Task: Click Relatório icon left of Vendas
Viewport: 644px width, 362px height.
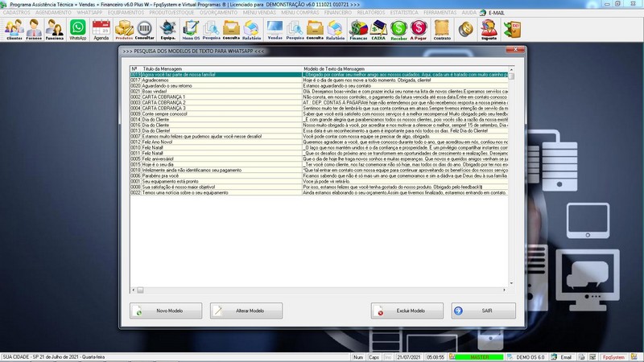Action: (251, 30)
